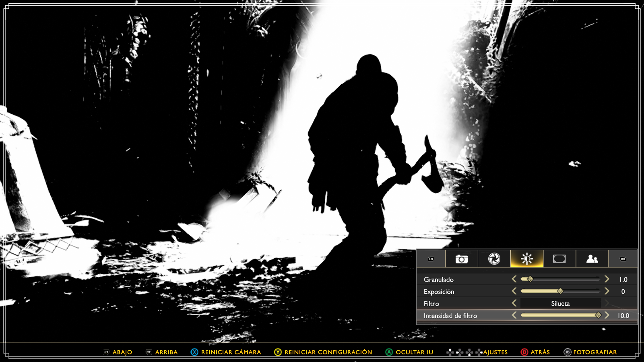Select the Intensidad de filtro row label
Screen dimensions: 644x362
click(450, 316)
